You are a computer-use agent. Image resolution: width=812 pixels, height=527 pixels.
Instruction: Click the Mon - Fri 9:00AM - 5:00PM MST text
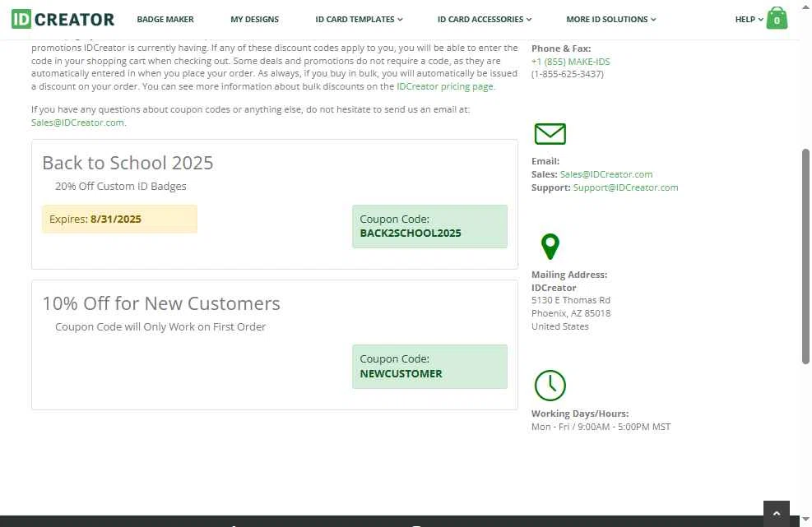[601, 427]
